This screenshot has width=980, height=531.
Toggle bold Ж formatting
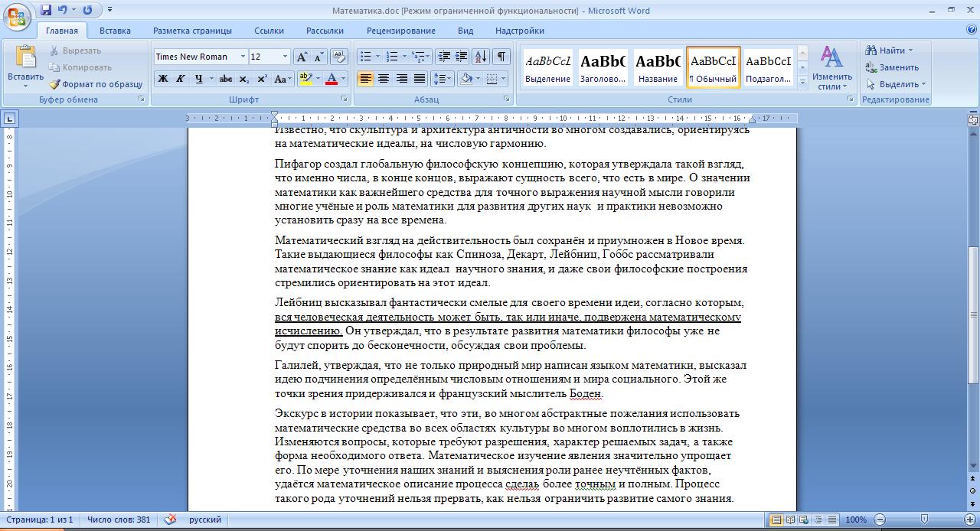pyautogui.click(x=163, y=79)
